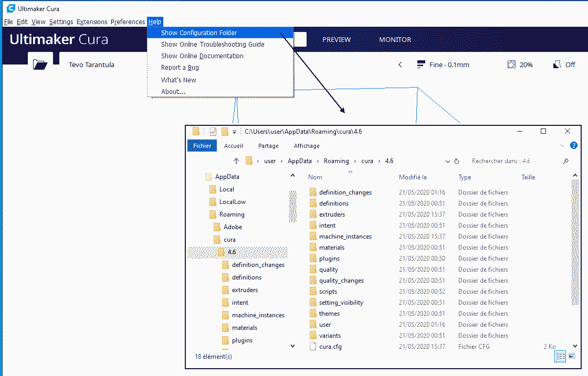Sort by the Taille column header
588x376 pixels.
point(528,177)
